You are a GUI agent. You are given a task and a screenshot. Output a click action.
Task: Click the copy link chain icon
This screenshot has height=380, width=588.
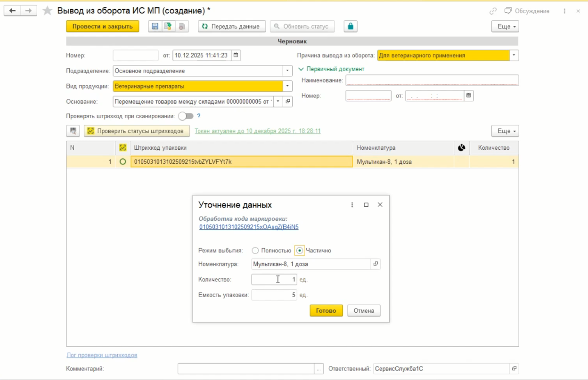(x=493, y=11)
